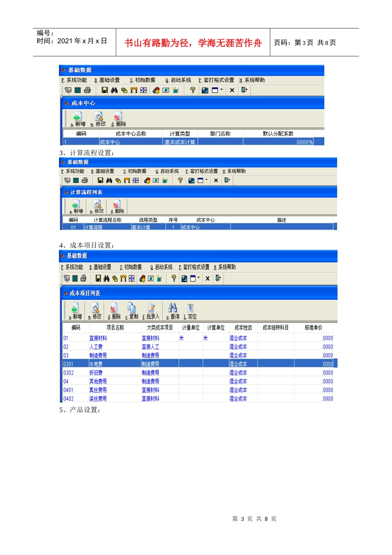Image resolution: width=392 pixels, height=555 pixels.
Task: Open 初始数据 menu above 计算流程列表 window
Action: click(135, 171)
